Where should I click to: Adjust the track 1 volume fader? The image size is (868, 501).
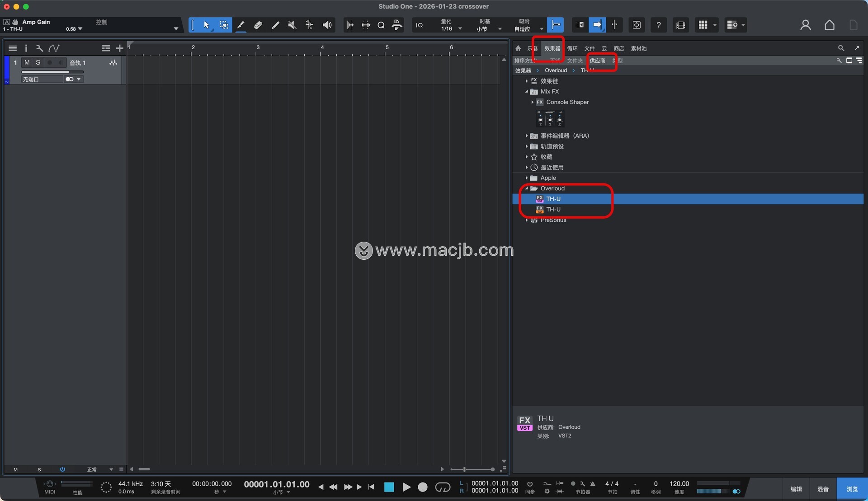[x=52, y=71]
